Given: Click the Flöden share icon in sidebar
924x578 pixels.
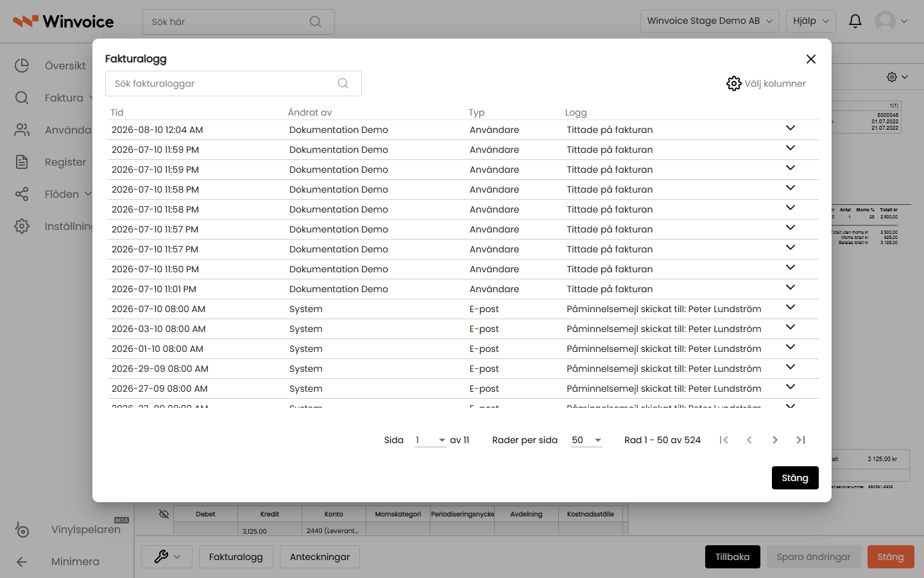Looking at the screenshot, I should tap(22, 194).
